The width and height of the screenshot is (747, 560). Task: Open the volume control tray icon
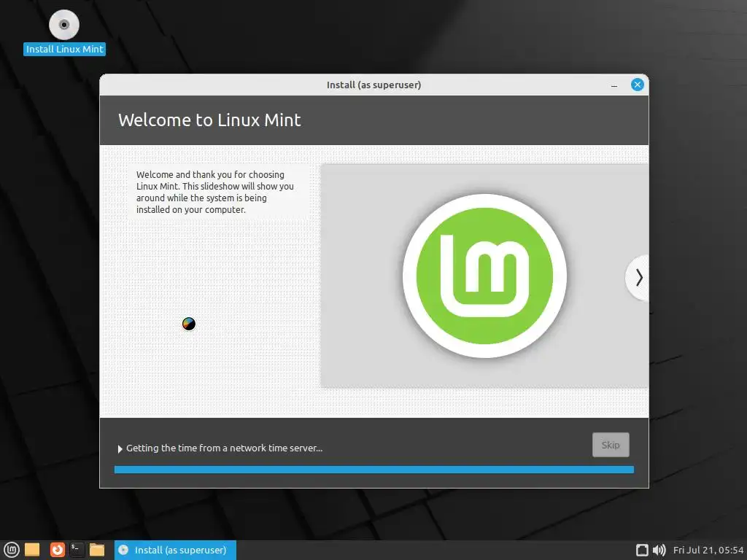(x=659, y=550)
